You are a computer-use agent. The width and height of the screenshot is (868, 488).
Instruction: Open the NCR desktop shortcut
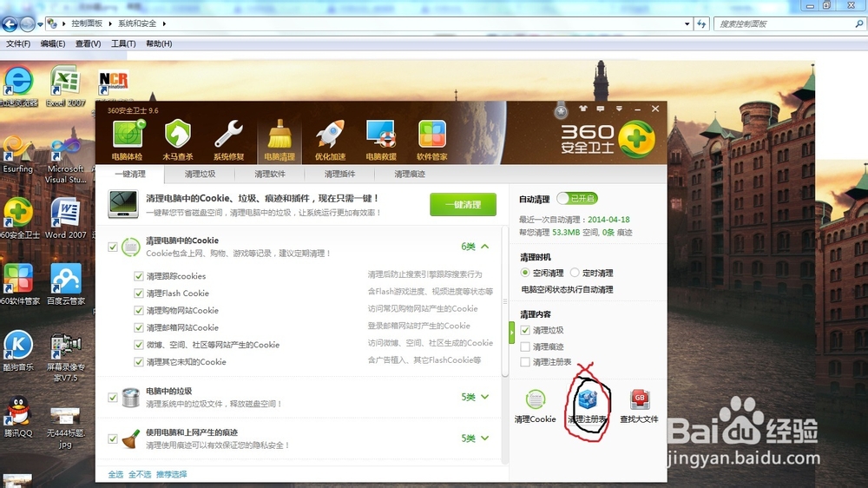coord(113,83)
